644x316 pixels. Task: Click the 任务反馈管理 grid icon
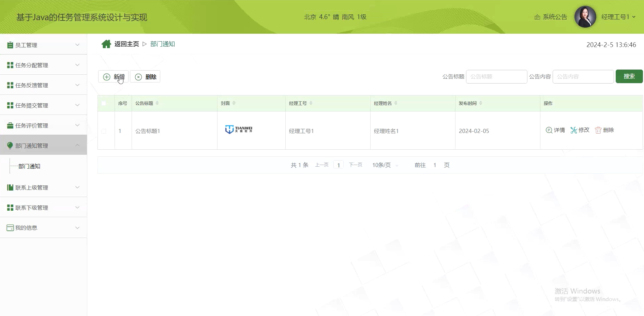(10, 85)
